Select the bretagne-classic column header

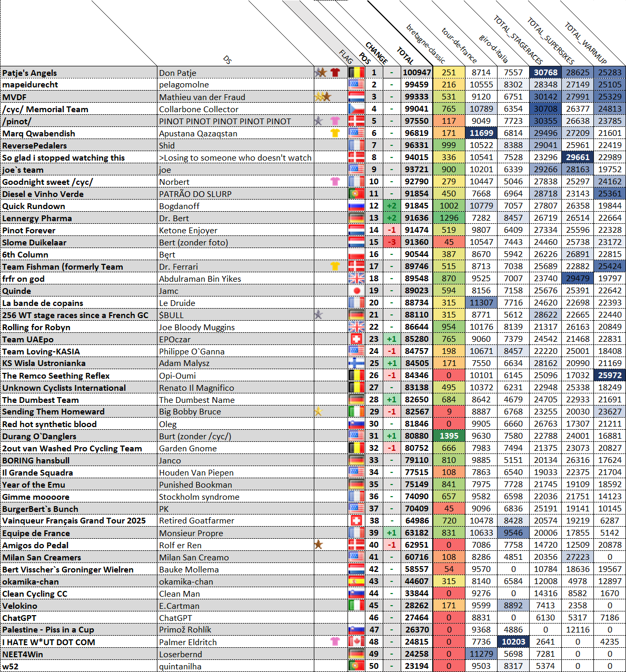pos(425,44)
